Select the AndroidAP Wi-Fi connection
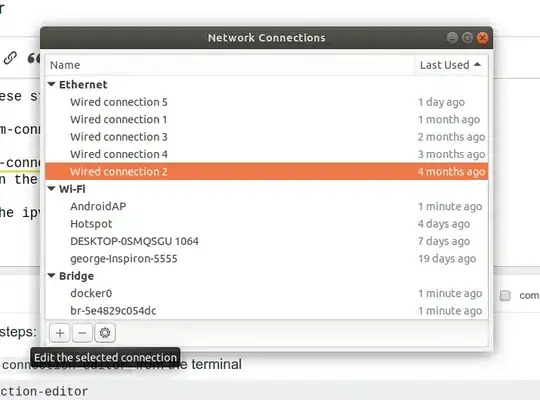The width and height of the screenshot is (540, 400). (x=267, y=206)
